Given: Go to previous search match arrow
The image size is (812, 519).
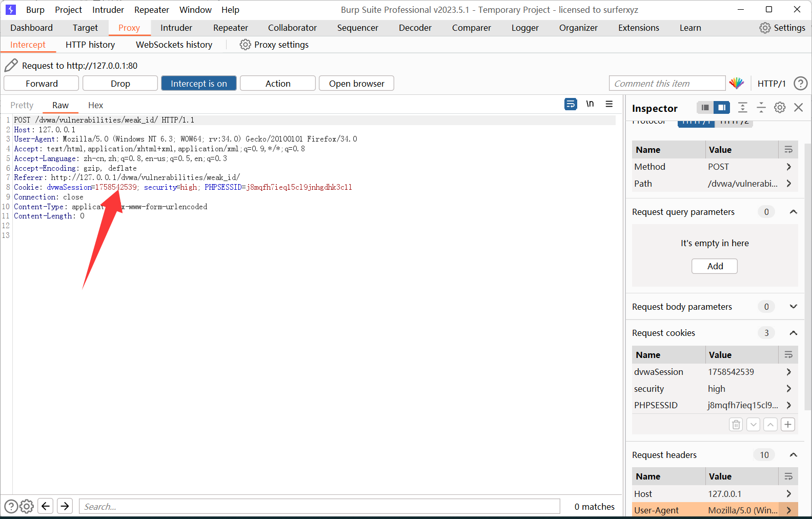Looking at the screenshot, I should (x=46, y=506).
